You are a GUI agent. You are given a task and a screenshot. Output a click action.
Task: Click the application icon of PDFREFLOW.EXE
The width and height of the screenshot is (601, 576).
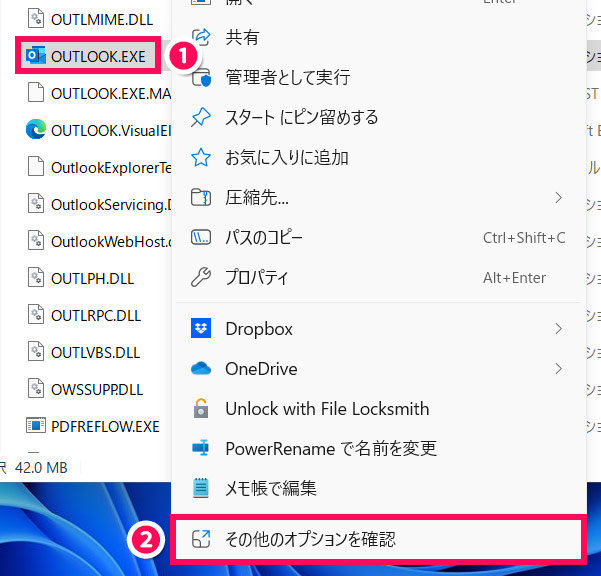click(36, 426)
